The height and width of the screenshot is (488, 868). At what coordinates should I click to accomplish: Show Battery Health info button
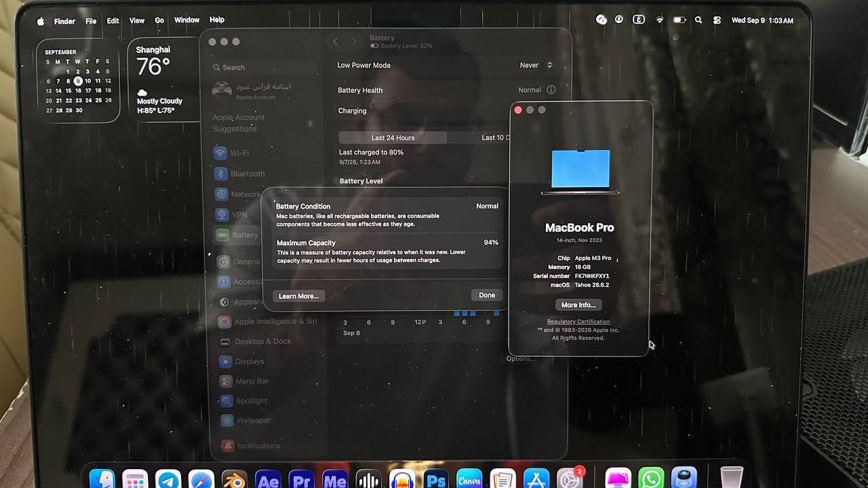coord(551,89)
